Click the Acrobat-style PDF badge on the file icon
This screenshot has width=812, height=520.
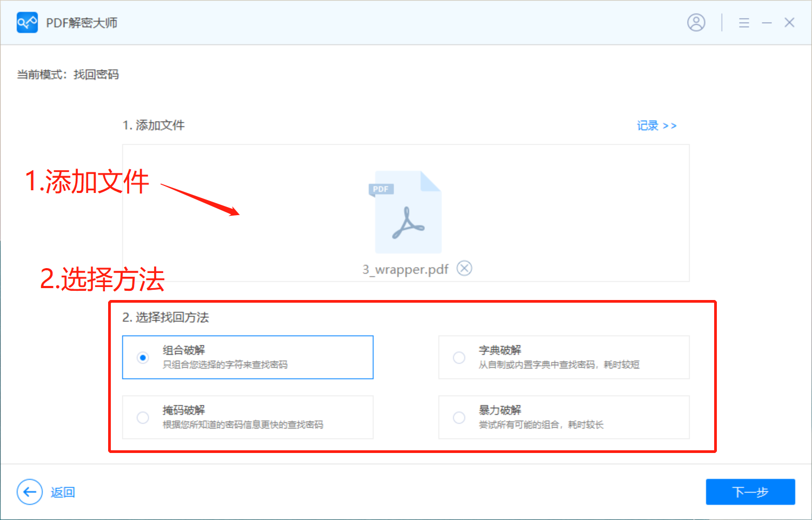pos(381,189)
